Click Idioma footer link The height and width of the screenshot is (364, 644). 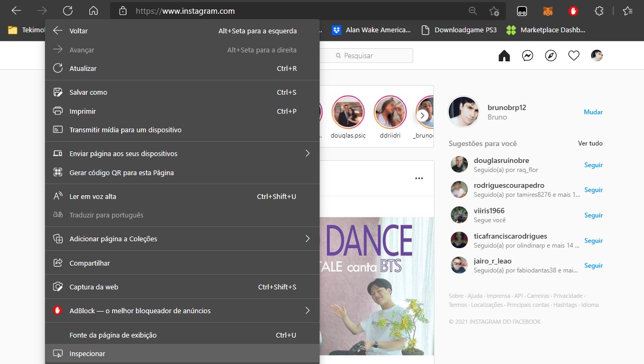click(590, 305)
